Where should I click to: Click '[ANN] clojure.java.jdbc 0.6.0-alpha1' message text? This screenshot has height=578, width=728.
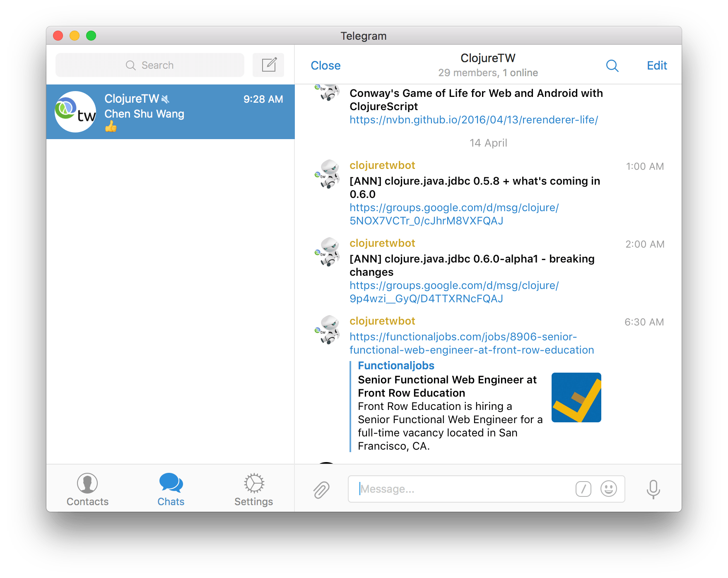click(472, 265)
